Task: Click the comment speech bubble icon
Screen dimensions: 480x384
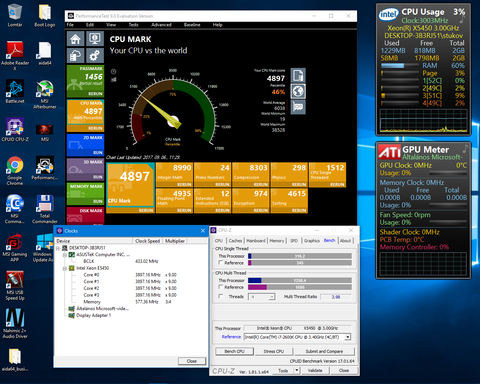Action: click(298, 107)
